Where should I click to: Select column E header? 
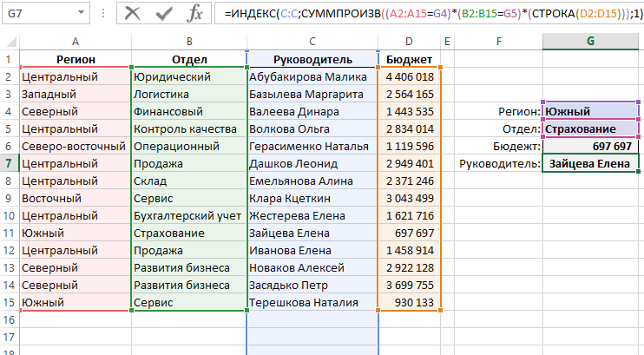[447, 42]
